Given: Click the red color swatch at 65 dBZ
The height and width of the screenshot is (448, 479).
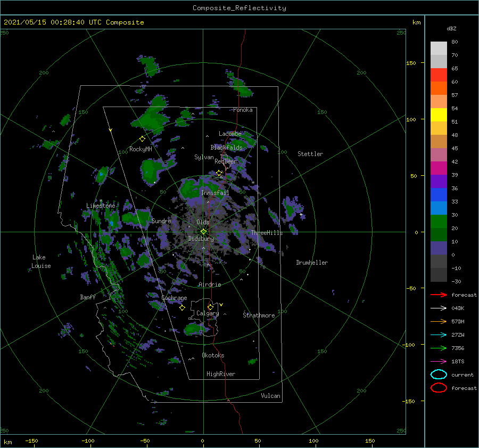Looking at the screenshot, I should (x=439, y=75).
